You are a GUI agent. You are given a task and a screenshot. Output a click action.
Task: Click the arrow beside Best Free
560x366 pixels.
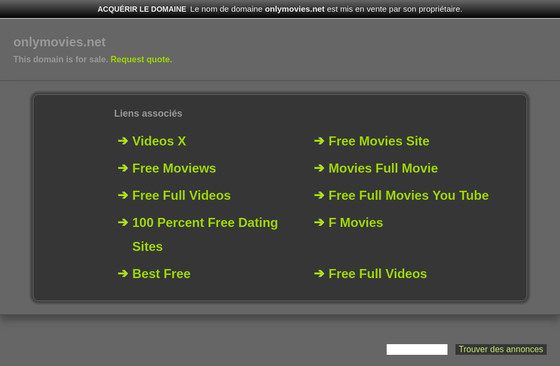point(123,274)
